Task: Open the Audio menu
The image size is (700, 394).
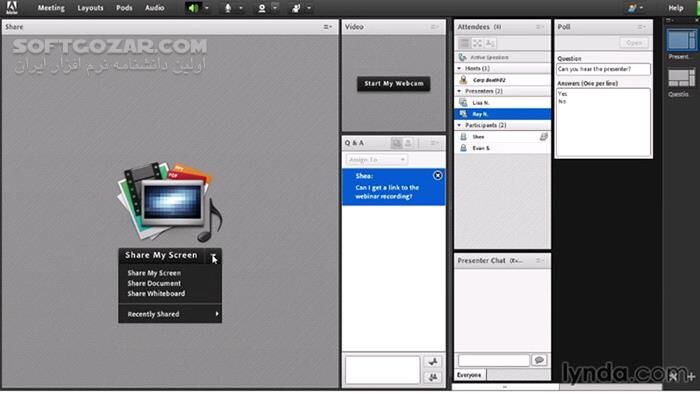Action: click(x=154, y=8)
